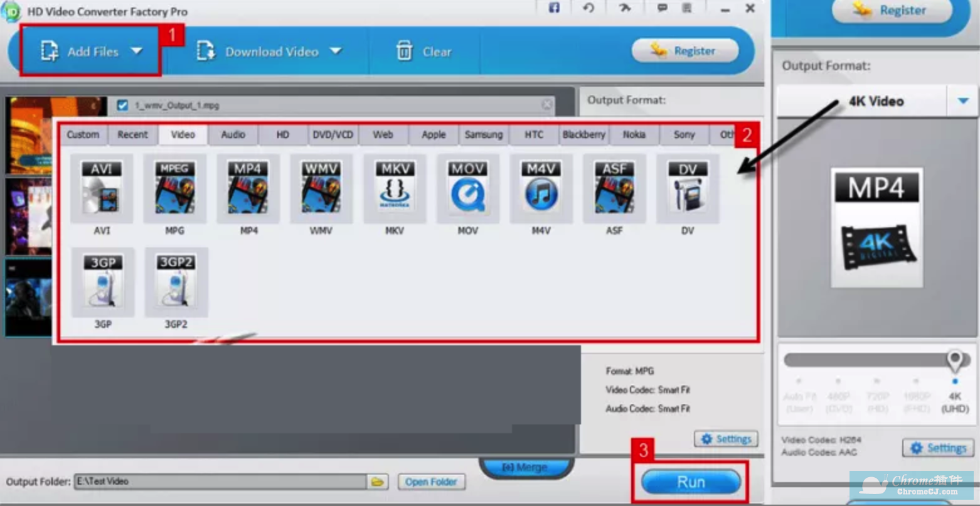Open the 4K Video output format dropdown

[963, 101]
